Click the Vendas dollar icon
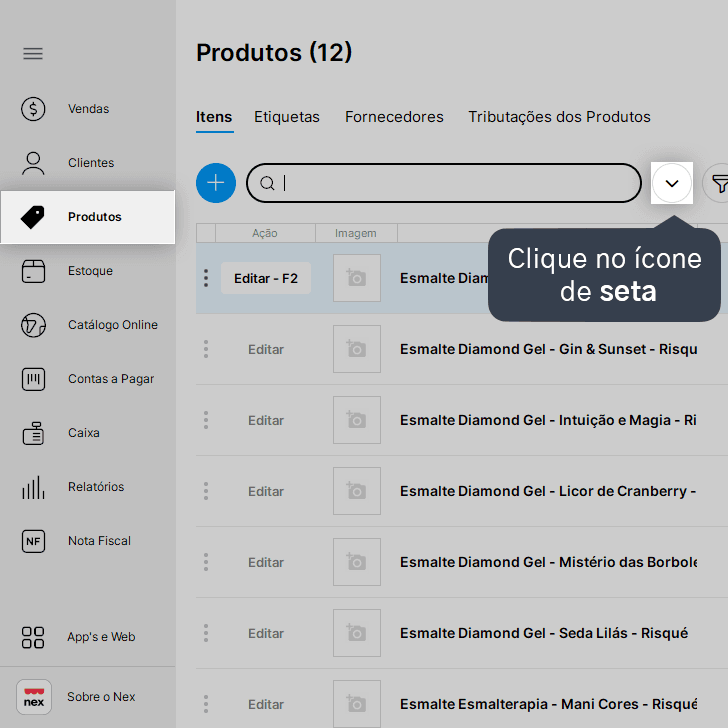This screenshot has width=728, height=728. click(33, 109)
